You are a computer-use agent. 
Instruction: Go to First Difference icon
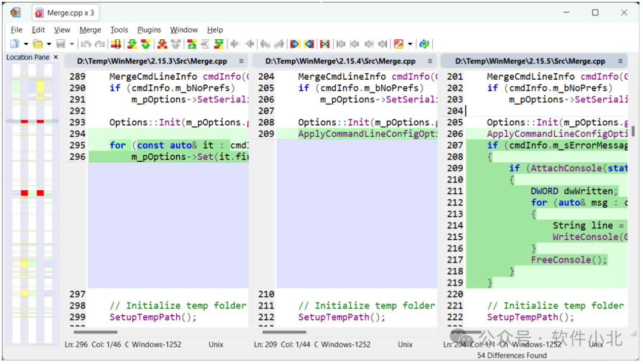pos(192,44)
